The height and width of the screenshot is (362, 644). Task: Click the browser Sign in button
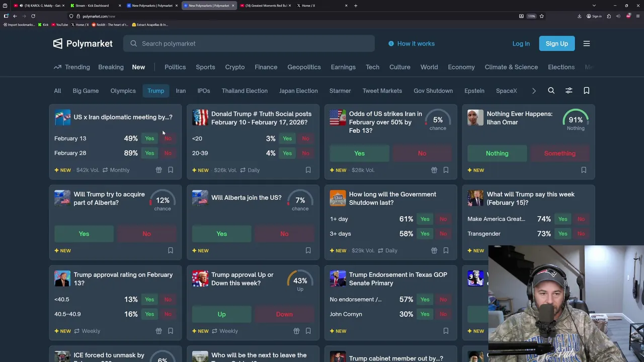(594, 16)
